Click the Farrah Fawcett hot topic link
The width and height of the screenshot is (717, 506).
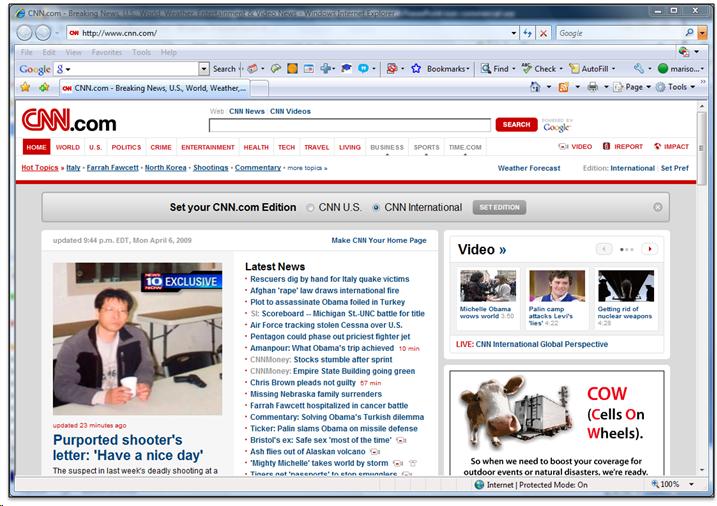pos(112,168)
